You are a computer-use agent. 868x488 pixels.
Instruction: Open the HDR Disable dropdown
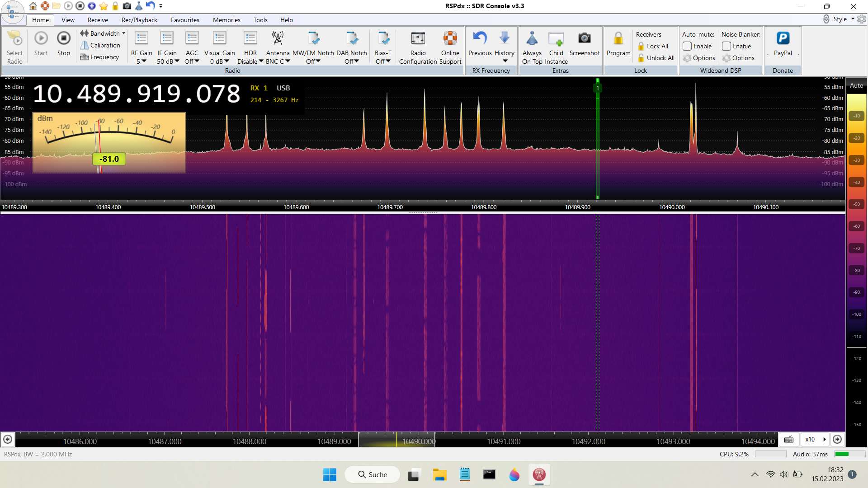tap(250, 61)
